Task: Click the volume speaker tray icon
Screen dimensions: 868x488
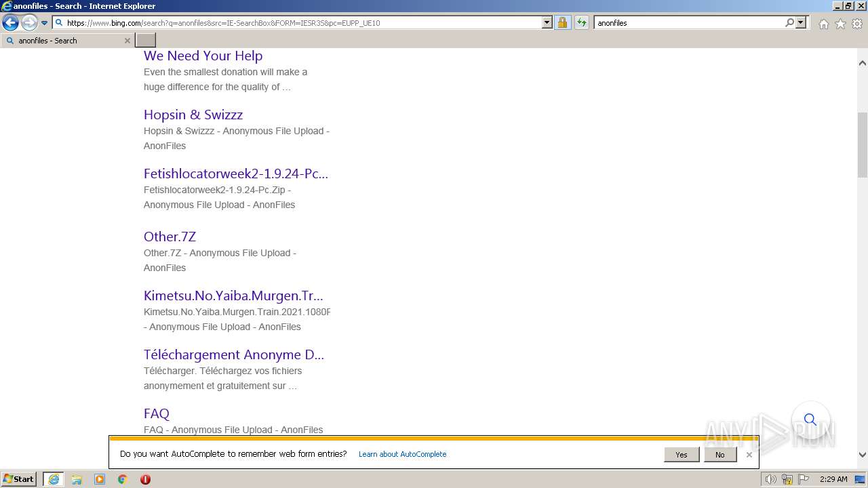Action: coord(771,479)
